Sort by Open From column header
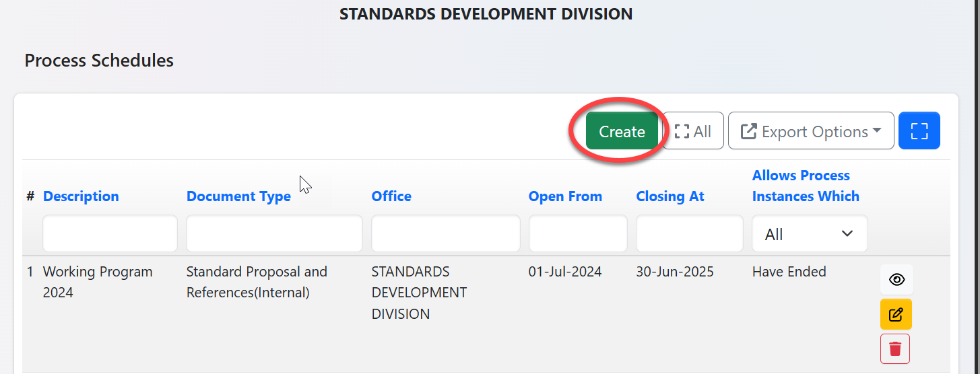 pyautogui.click(x=565, y=196)
